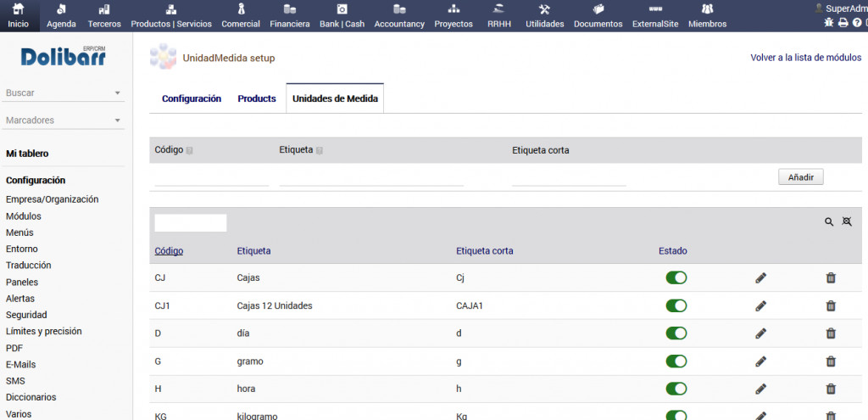868x420 pixels.
Task: Click the Código input field in add form
Action: [211, 177]
